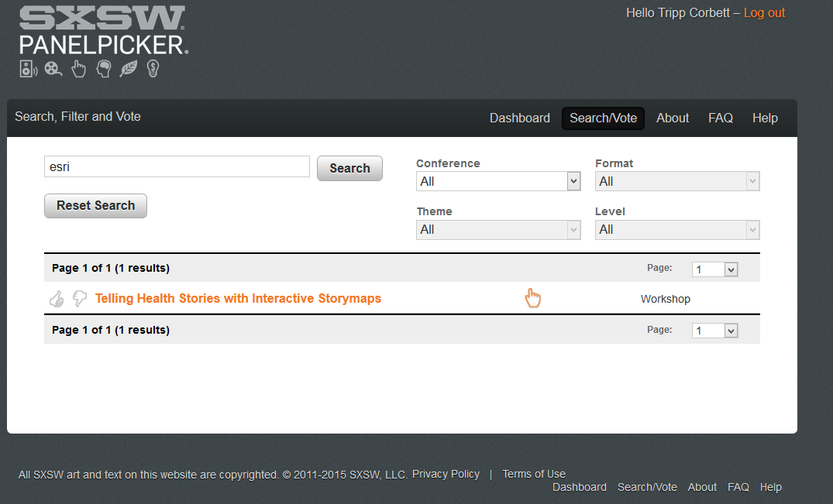Open the Theme dropdown
The height and width of the screenshot is (504, 833).
498,230
